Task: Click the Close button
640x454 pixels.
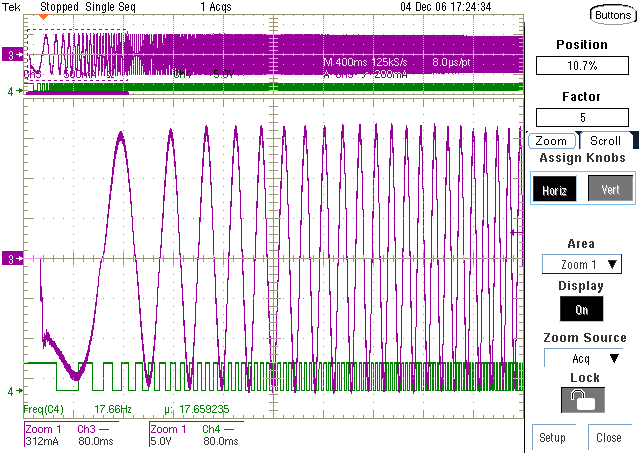Action: [x=609, y=437]
